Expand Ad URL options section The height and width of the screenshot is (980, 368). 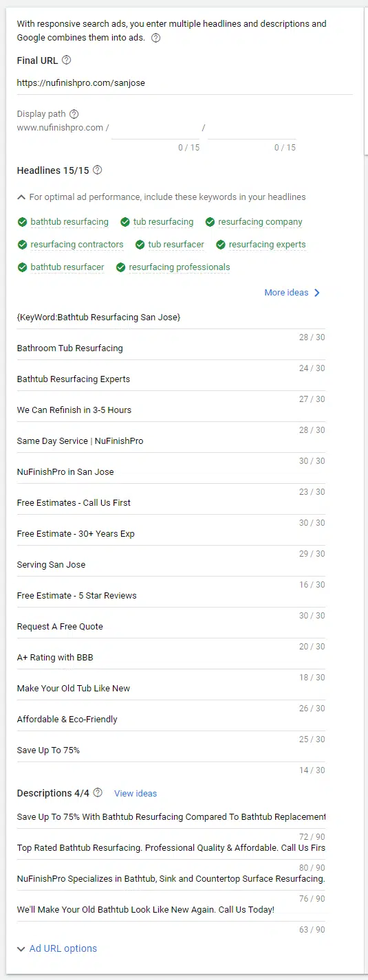coord(57,948)
